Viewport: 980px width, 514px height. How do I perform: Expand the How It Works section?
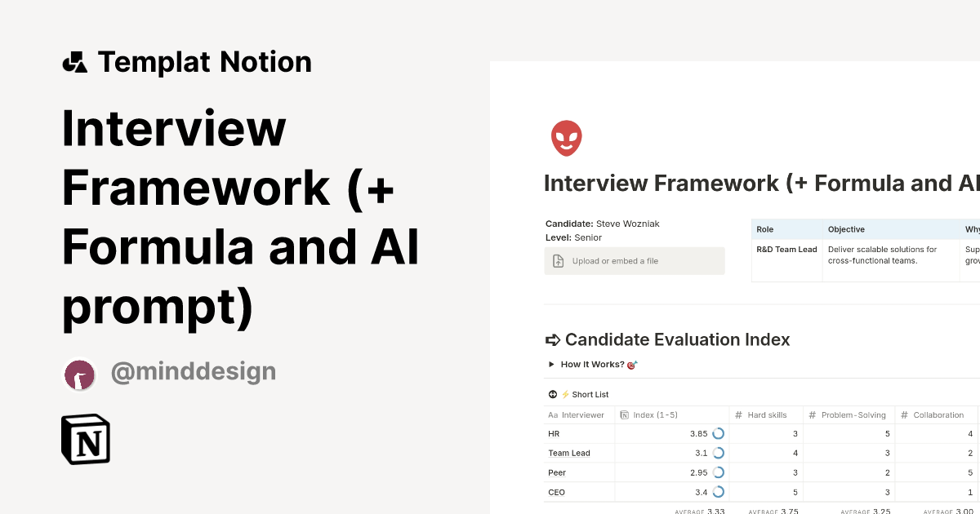[552, 365]
